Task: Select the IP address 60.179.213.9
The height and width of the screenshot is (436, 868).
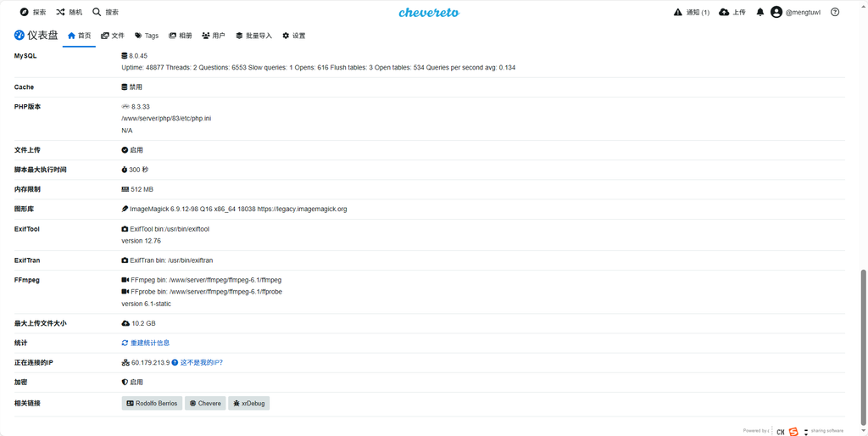Action: (x=150, y=362)
